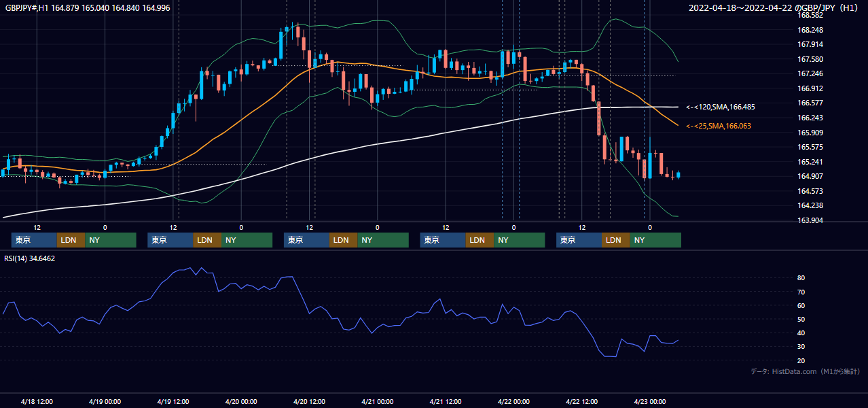Click price axis label 165.575
Screen dimensions: 868x408
pos(810,147)
